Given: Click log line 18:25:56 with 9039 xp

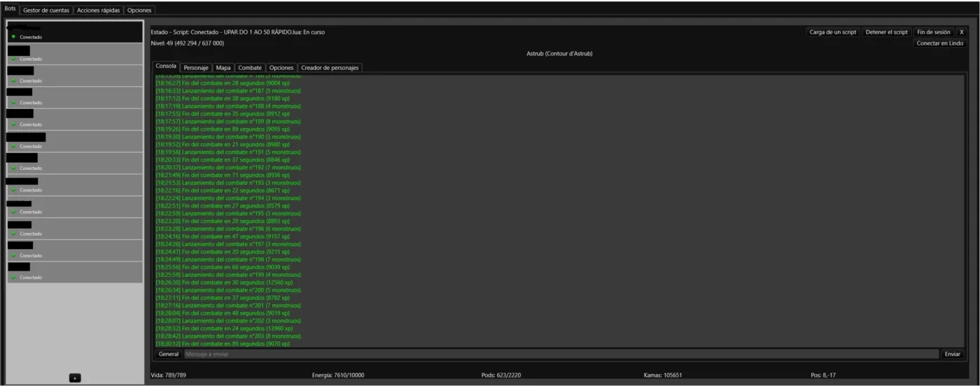Looking at the screenshot, I should tap(223, 267).
